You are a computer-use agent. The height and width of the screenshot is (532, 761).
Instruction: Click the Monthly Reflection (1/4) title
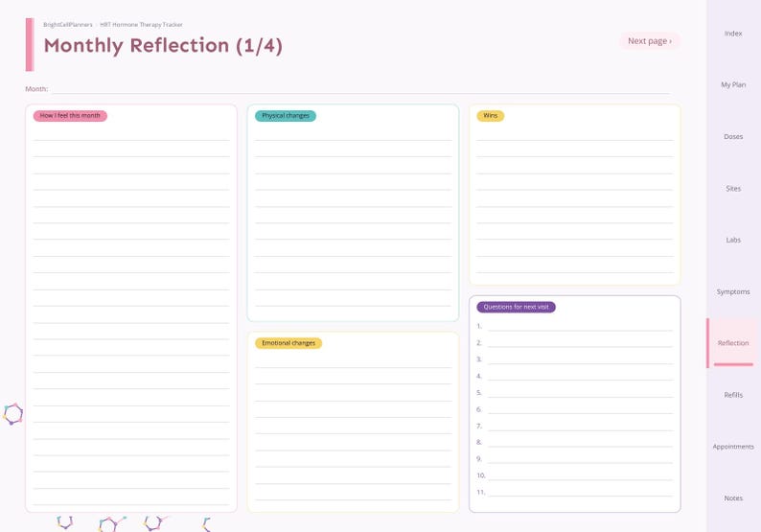[163, 46]
